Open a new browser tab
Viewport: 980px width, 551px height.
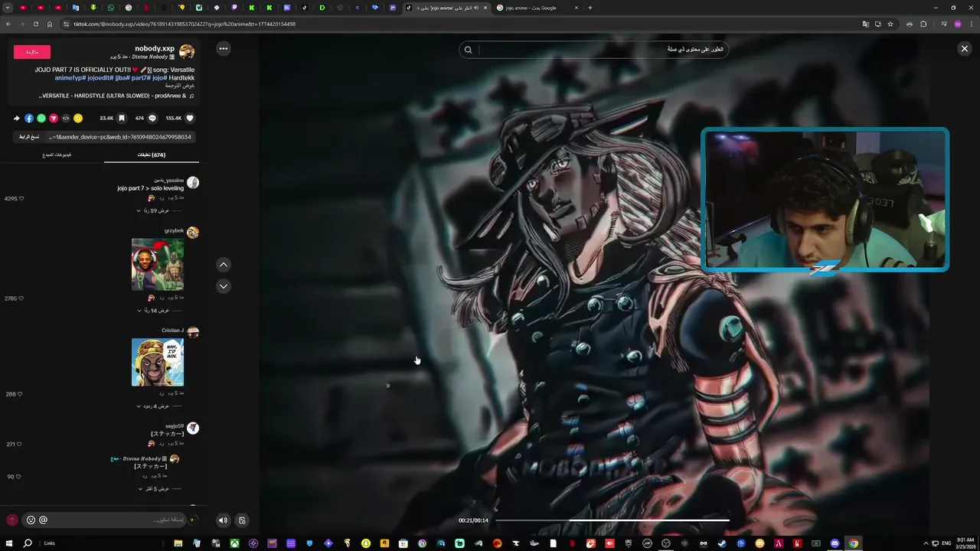pyautogui.click(x=590, y=8)
